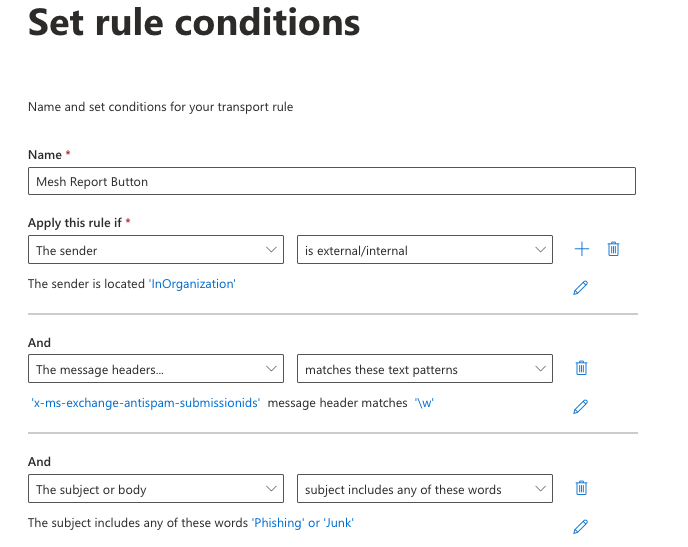Click the 'Phishing' word link
688x547 pixels.
click(277, 523)
